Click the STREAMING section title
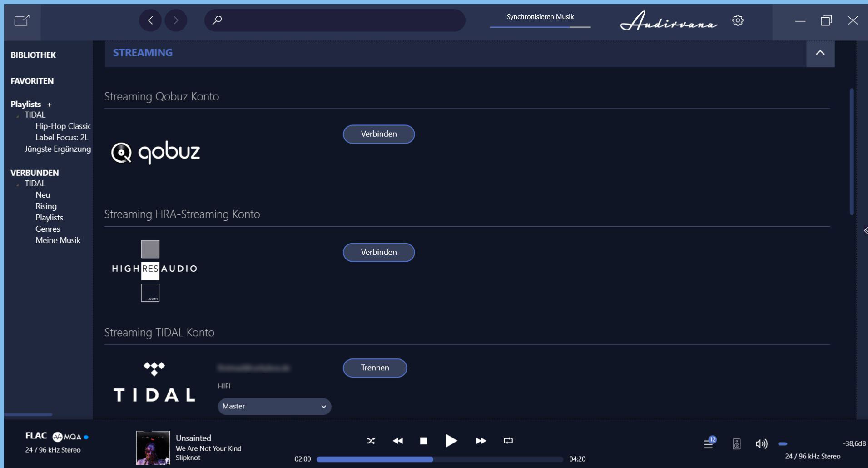 click(143, 53)
